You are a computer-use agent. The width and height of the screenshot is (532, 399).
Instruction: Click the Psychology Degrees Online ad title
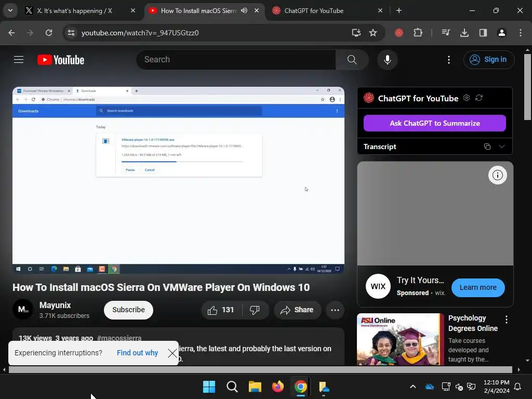473,323
